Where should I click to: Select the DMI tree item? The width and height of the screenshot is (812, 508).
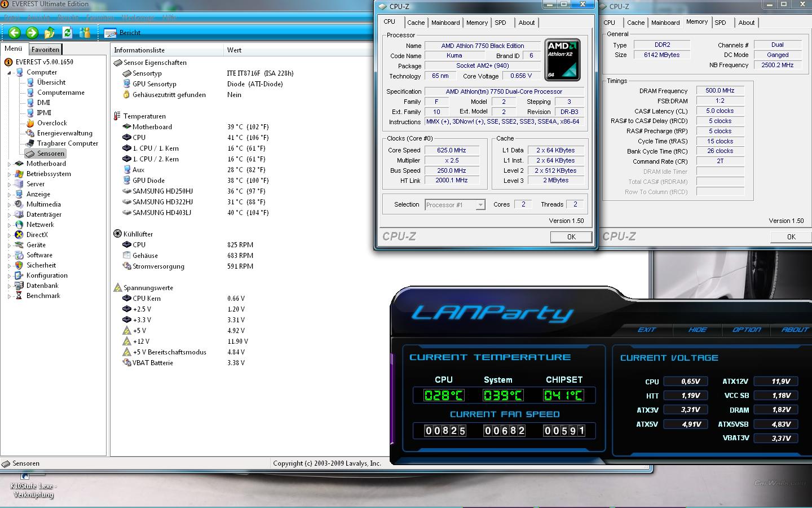click(x=43, y=103)
